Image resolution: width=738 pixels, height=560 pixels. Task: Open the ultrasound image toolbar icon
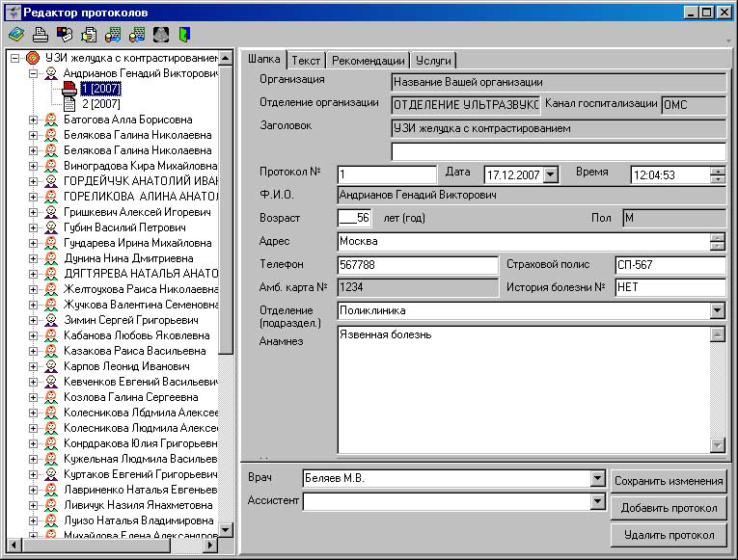point(160,35)
